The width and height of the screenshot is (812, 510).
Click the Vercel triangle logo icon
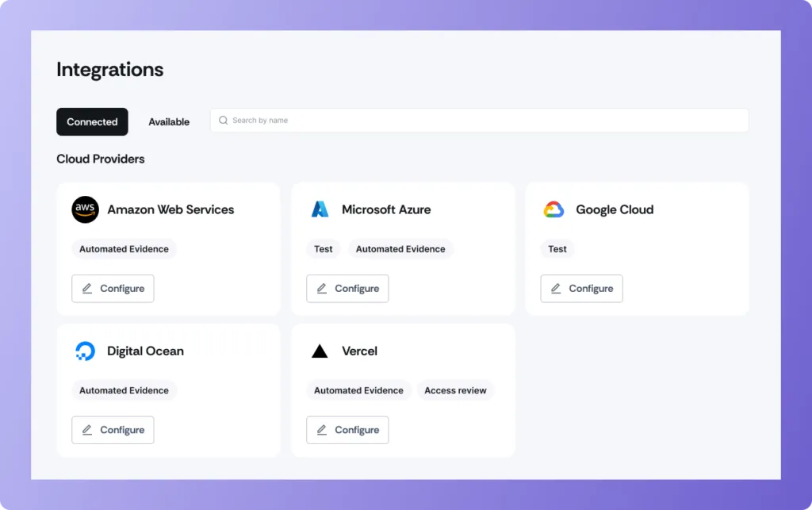tap(320, 351)
